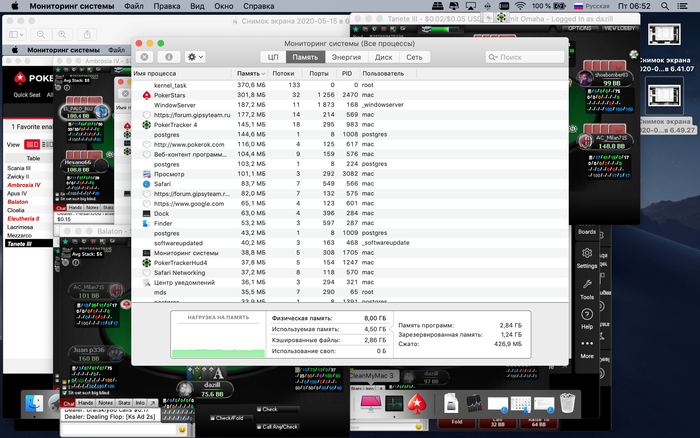Open the search options magnifier dropdown in Поиск
This screenshot has width=700, height=438.
tap(493, 57)
